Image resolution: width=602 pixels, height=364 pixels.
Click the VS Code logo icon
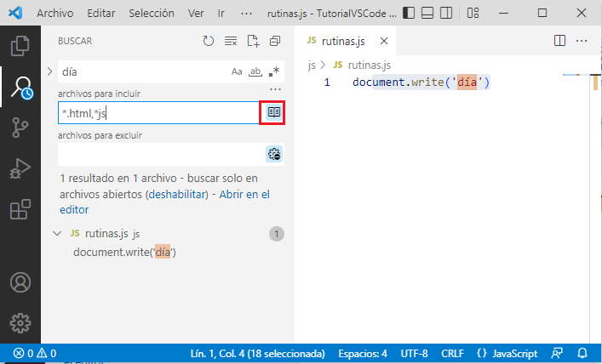(15, 13)
